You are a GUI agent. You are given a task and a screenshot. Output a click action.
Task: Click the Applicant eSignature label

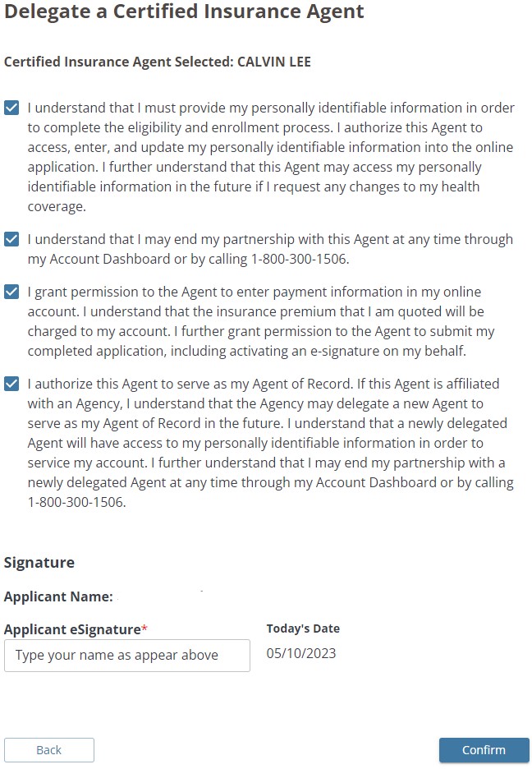point(72,629)
